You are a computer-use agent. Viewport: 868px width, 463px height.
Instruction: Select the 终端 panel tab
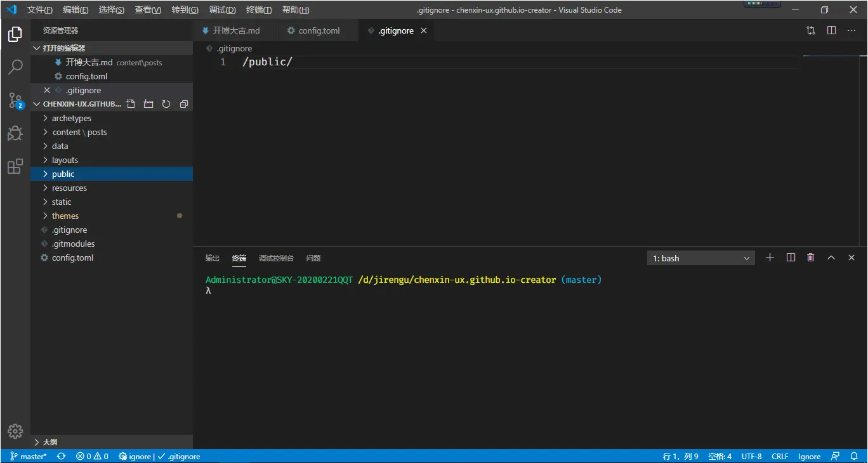[239, 258]
